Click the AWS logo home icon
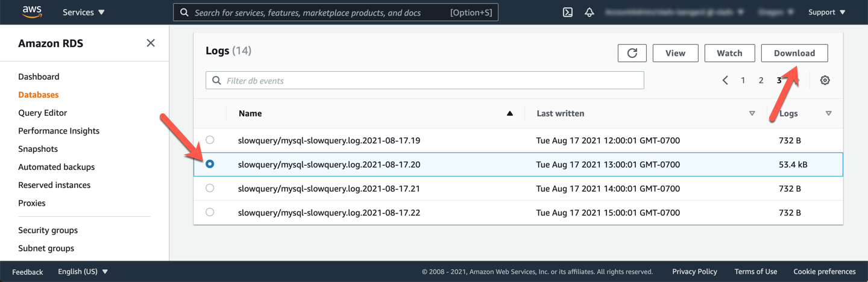 (x=31, y=12)
